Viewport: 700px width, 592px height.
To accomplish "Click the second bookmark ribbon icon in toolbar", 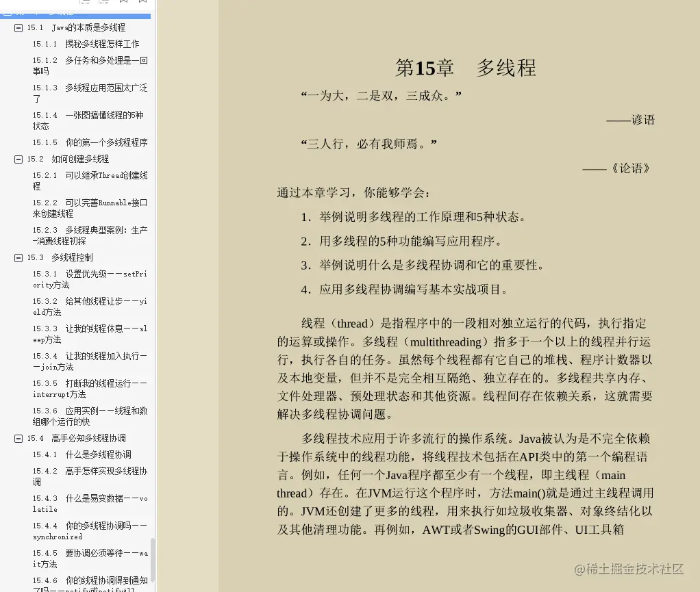I will tap(142, 2).
